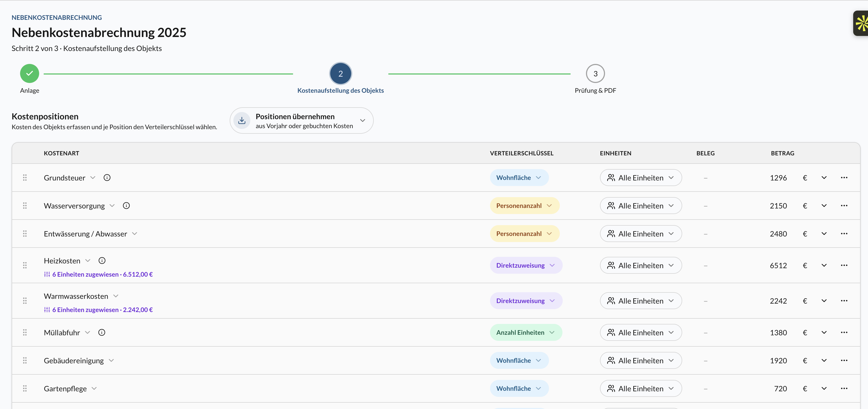
Task: Edit Wasserversorgung amount field 2150
Action: (778, 206)
